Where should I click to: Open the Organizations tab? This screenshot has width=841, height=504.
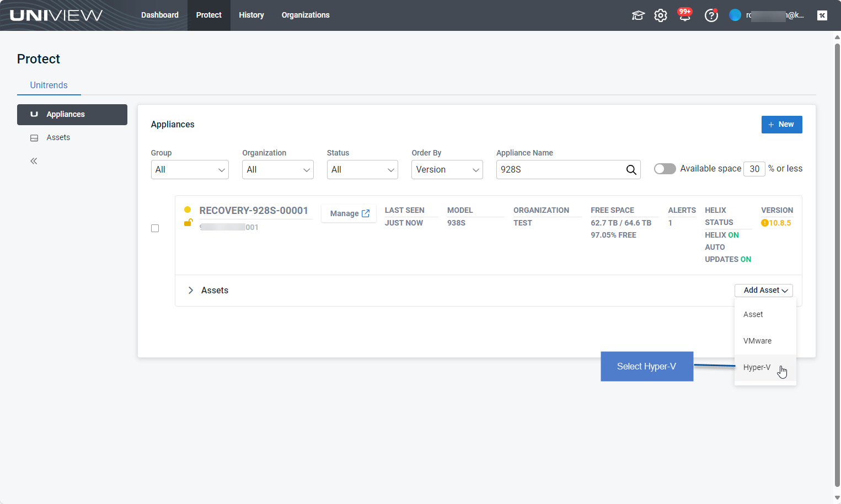click(306, 15)
